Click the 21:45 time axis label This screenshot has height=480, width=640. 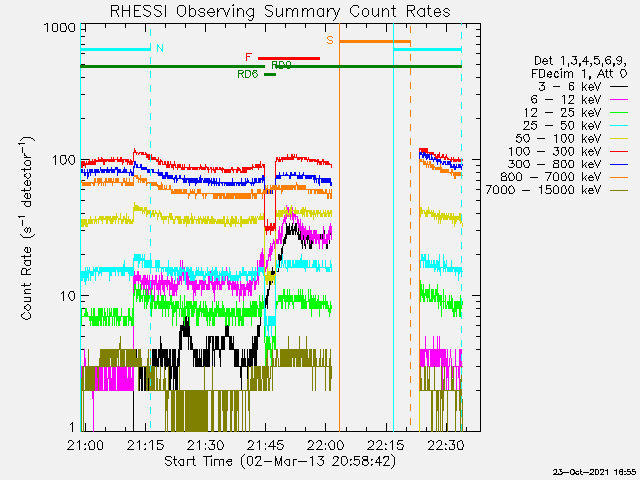coord(265,445)
